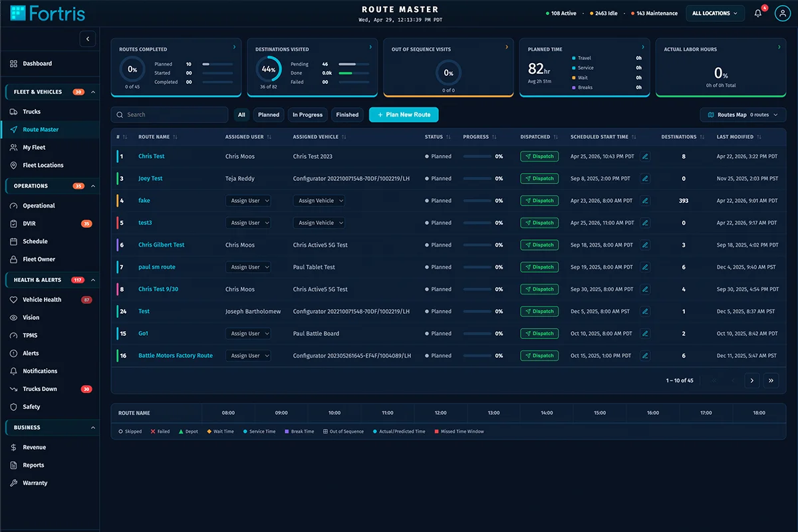Click the edit pencil for test3 route
The height and width of the screenshot is (532, 798).
(645, 223)
